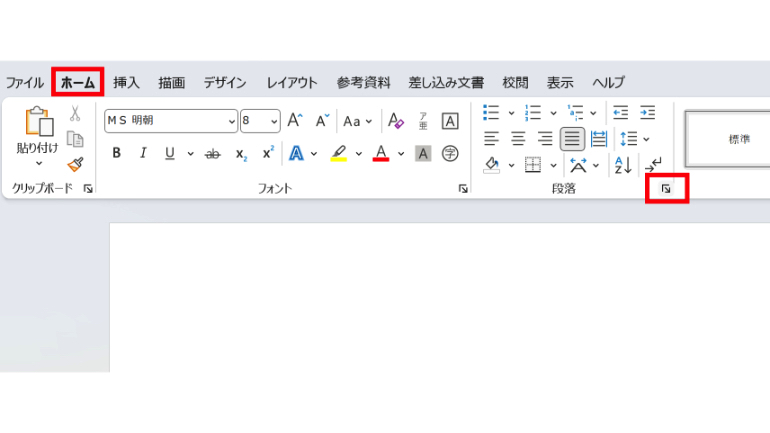Toggle underline formatting

[169, 153]
